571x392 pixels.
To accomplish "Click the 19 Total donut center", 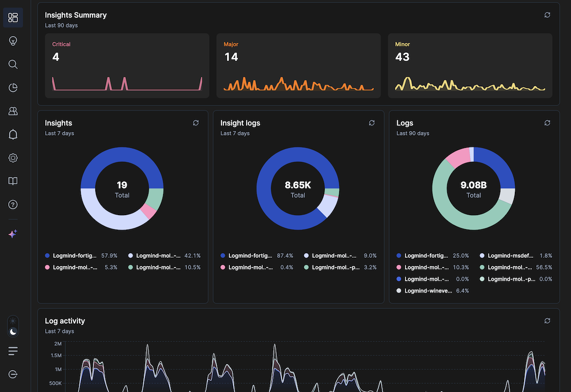I will point(122,189).
